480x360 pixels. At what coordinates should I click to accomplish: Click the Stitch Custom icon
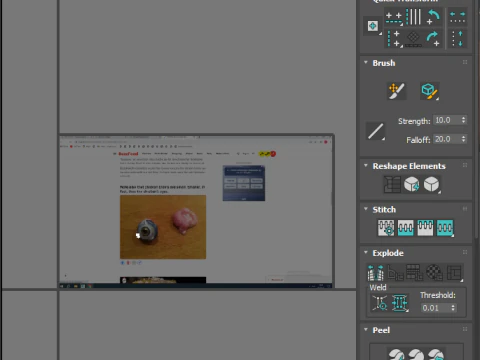pyautogui.click(x=445, y=228)
